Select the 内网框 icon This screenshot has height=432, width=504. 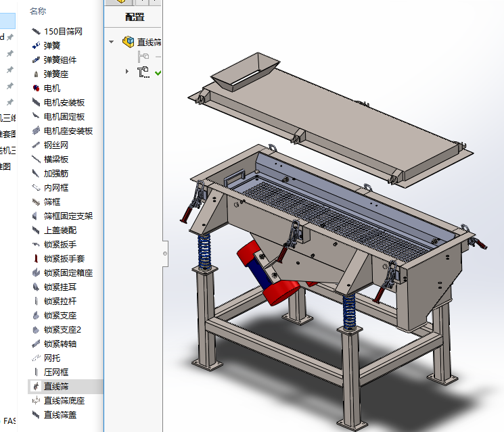(x=36, y=187)
